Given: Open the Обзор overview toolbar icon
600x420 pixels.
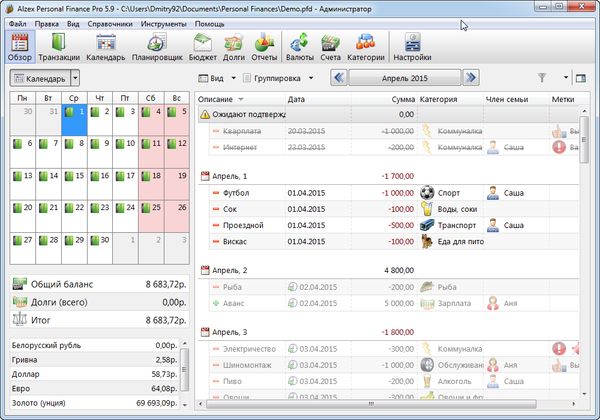Looking at the screenshot, I should coord(20,47).
